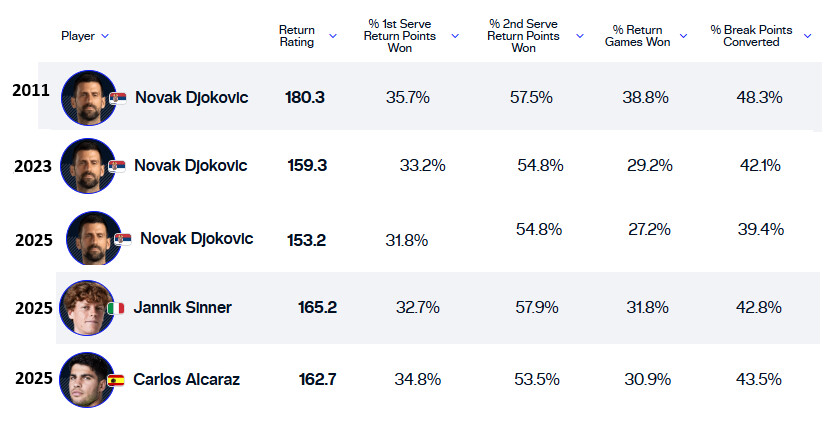Expand % 2nd Serve Return Points Won chevron
Image resolution: width=829 pixels, height=426 pixels.
(x=580, y=36)
